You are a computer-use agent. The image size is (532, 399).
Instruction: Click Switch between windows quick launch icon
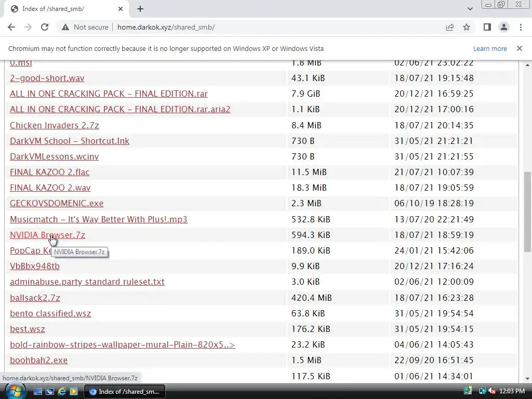click(49, 392)
